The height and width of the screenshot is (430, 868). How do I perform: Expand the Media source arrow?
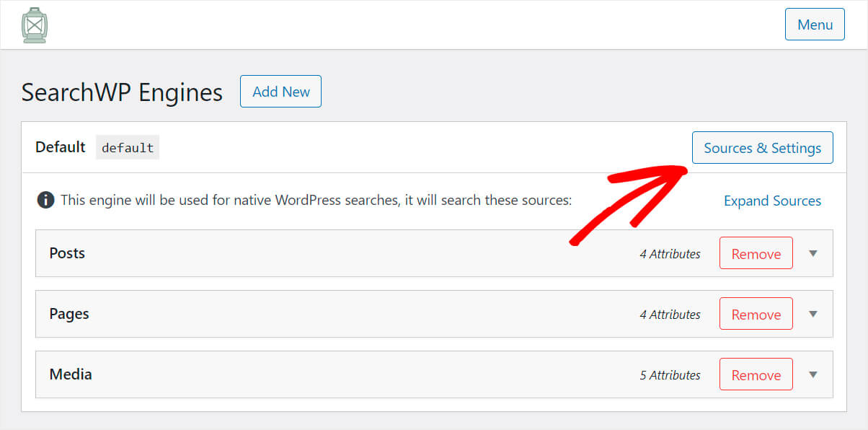tap(813, 374)
